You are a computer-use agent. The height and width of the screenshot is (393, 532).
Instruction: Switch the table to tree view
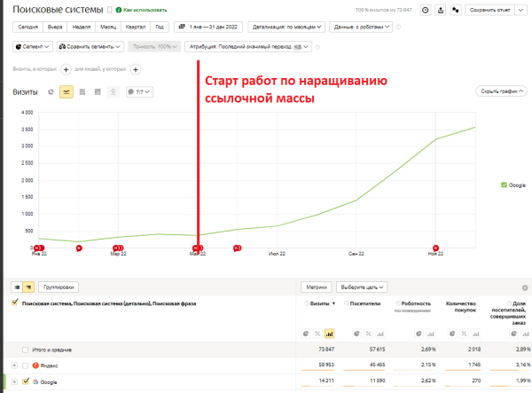(28, 287)
